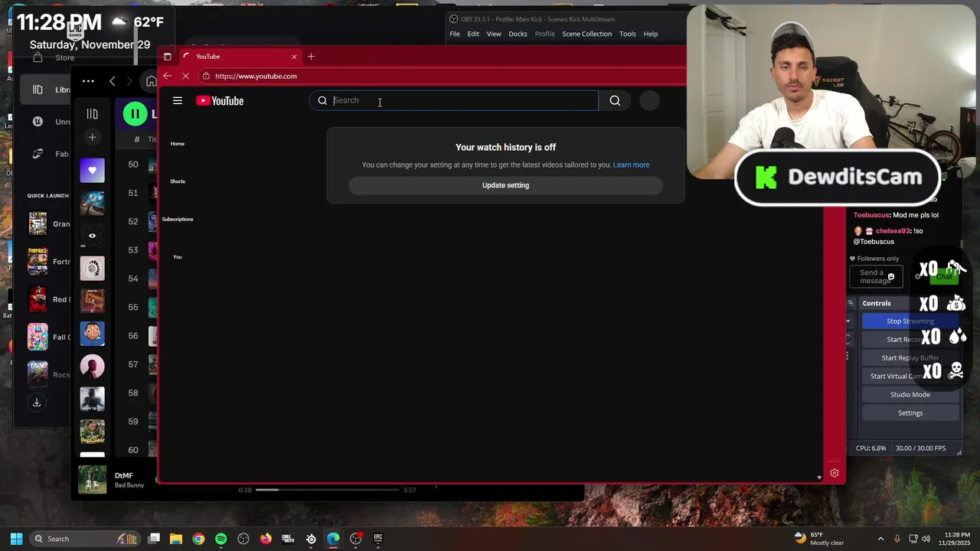Click the taskbar Search box

point(84,539)
